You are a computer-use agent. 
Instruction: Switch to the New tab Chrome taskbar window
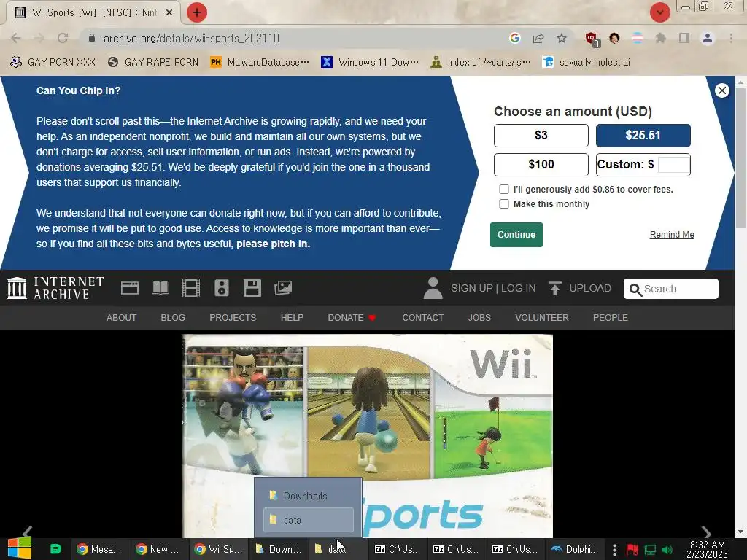coord(159,549)
